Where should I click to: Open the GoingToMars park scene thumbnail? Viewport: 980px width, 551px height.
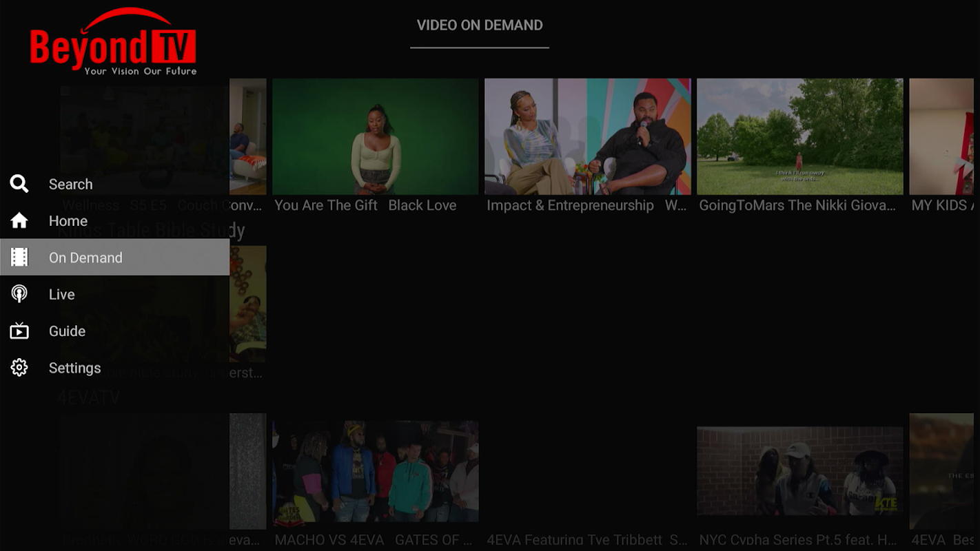[800, 136]
